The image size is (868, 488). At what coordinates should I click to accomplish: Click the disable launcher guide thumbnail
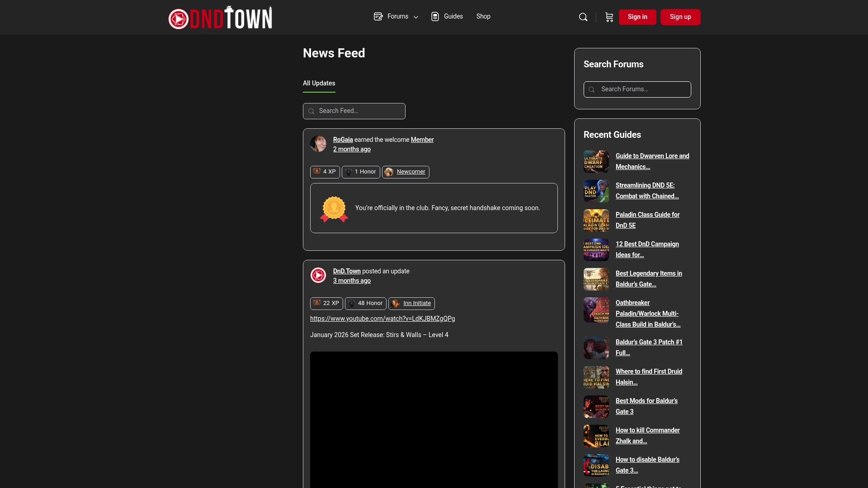pos(596,465)
